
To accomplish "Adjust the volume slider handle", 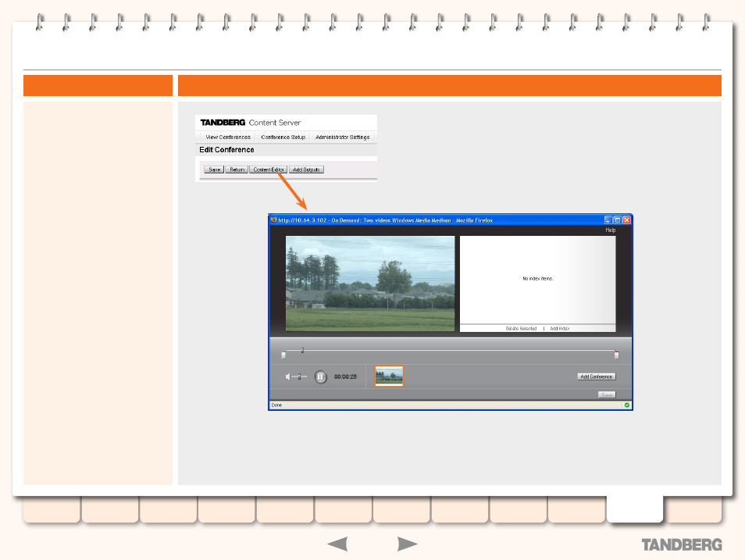I will pos(299,377).
